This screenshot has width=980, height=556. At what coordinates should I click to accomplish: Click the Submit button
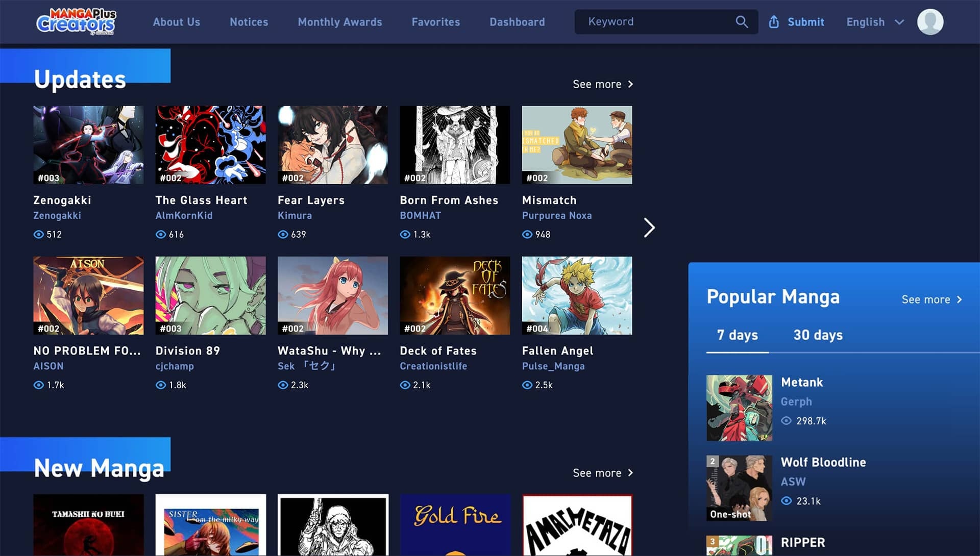pyautogui.click(x=805, y=22)
